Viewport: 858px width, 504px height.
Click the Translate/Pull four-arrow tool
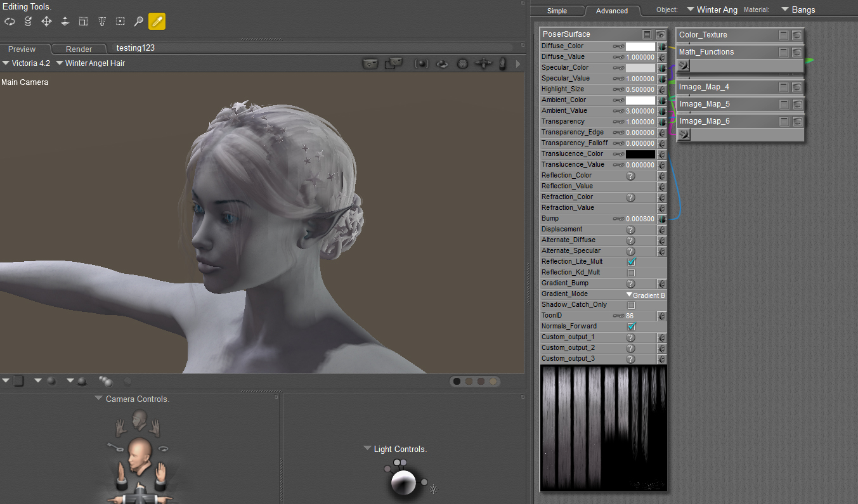coord(46,22)
